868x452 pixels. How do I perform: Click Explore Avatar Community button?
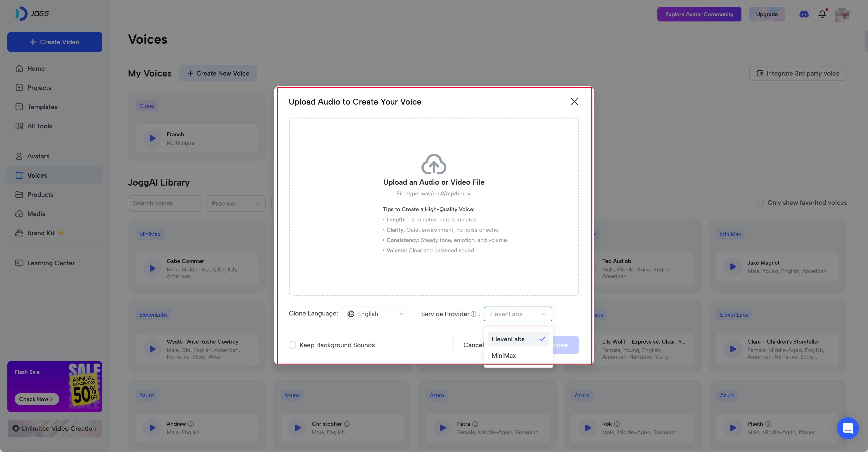coord(699,14)
